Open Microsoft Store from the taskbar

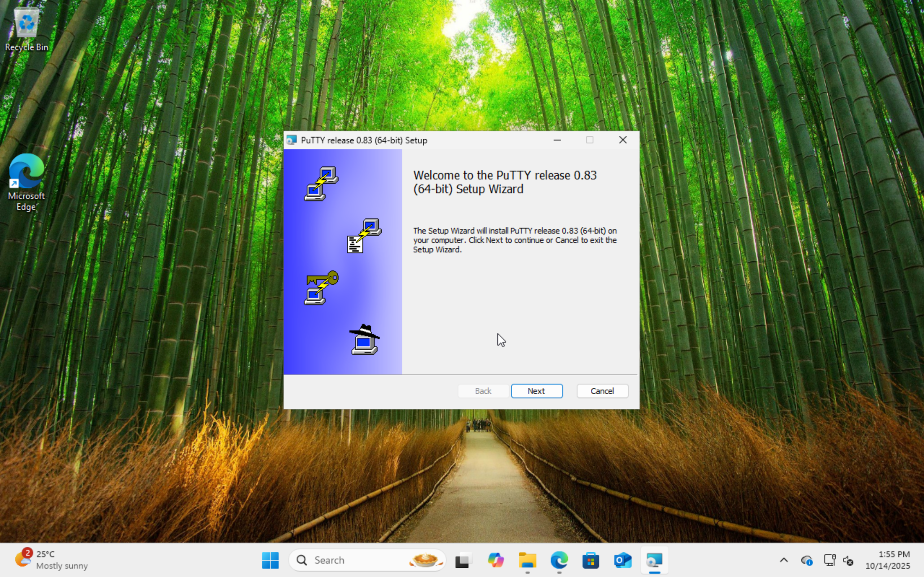click(x=591, y=560)
